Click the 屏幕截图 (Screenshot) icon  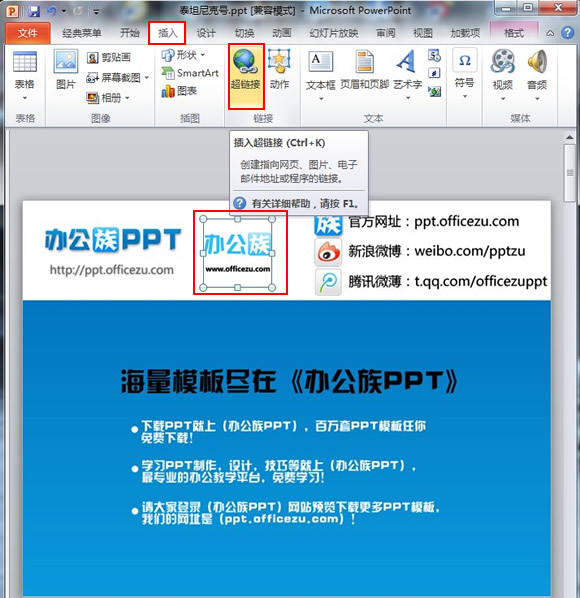click(x=92, y=78)
